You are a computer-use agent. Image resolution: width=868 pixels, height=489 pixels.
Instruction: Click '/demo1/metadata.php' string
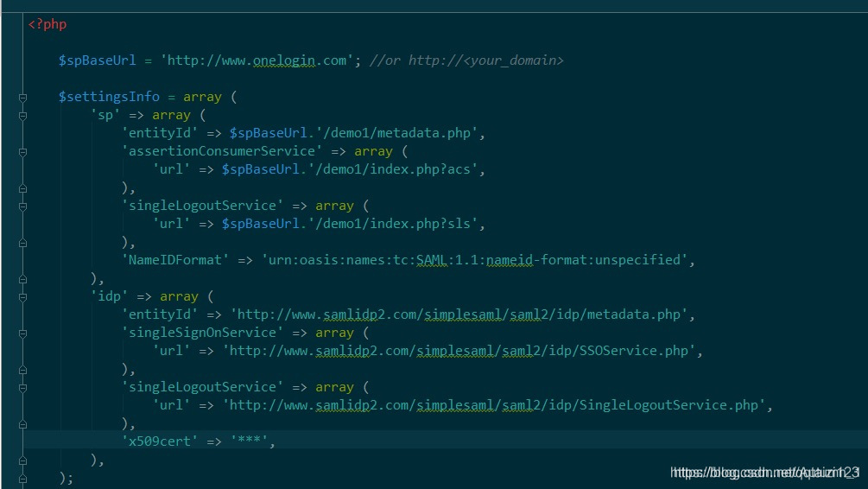pos(396,133)
